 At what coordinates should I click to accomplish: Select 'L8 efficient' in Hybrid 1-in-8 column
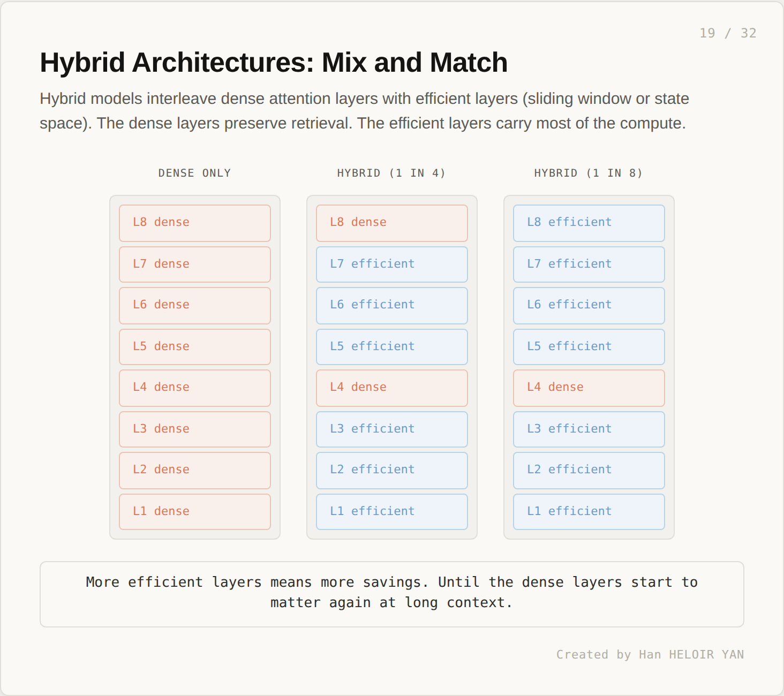(589, 223)
